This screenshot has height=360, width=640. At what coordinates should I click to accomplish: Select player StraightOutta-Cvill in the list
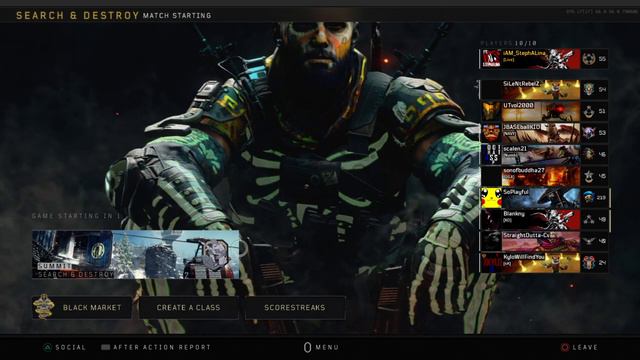pos(544,241)
